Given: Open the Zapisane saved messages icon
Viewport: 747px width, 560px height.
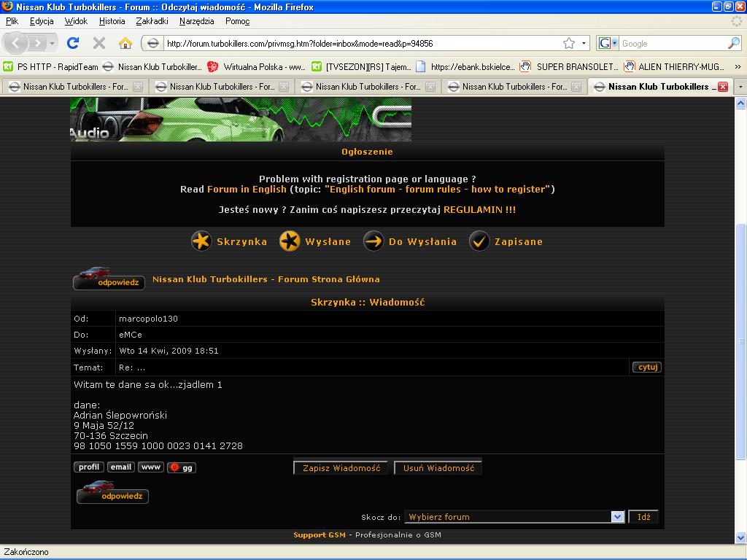Looking at the screenshot, I should [x=479, y=241].
